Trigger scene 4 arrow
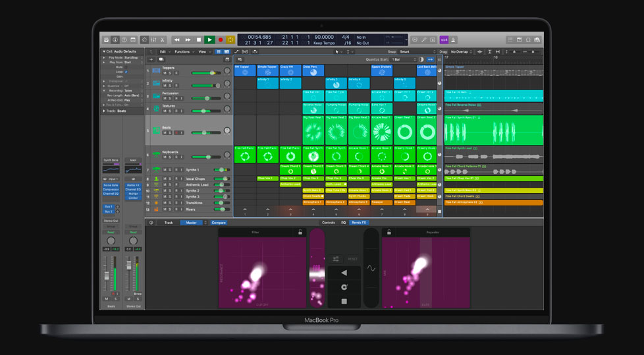The height and width of the screenshot is (355, 644). pos(313,210)
